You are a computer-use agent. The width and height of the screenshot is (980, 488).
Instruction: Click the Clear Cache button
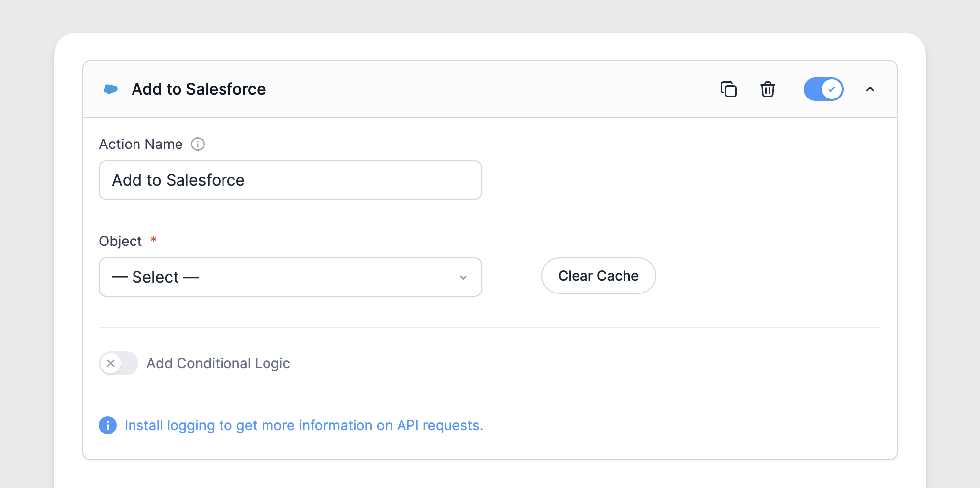598,276
